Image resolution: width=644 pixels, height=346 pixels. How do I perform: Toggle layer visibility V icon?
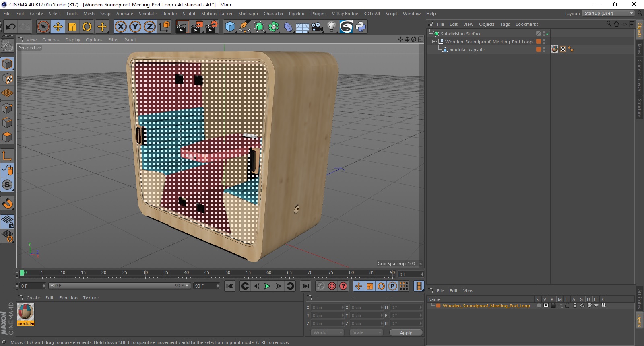pyautogui.click(x=546, y=305)
